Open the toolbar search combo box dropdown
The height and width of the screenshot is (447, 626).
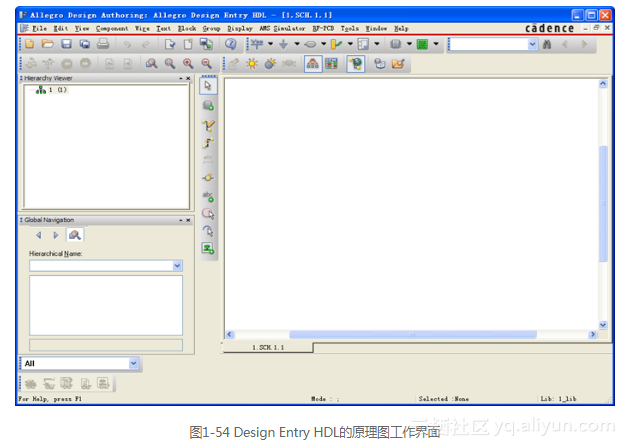pos(533,44)
